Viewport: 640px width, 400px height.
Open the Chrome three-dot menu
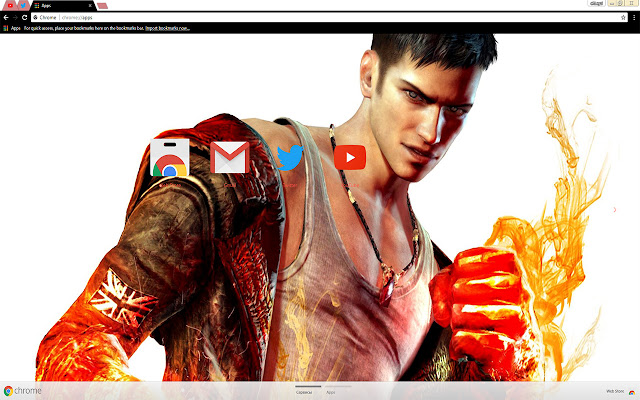[634, 17]
